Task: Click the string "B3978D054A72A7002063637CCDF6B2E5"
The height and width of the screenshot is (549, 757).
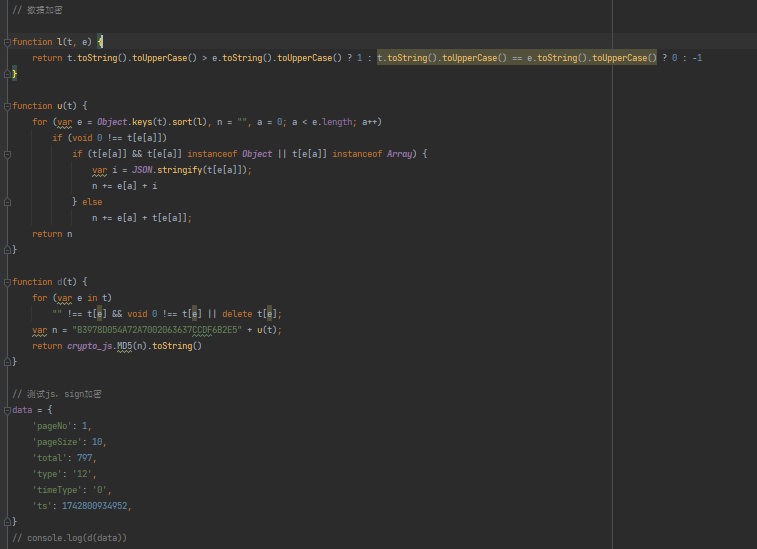Action: [157, 330]
